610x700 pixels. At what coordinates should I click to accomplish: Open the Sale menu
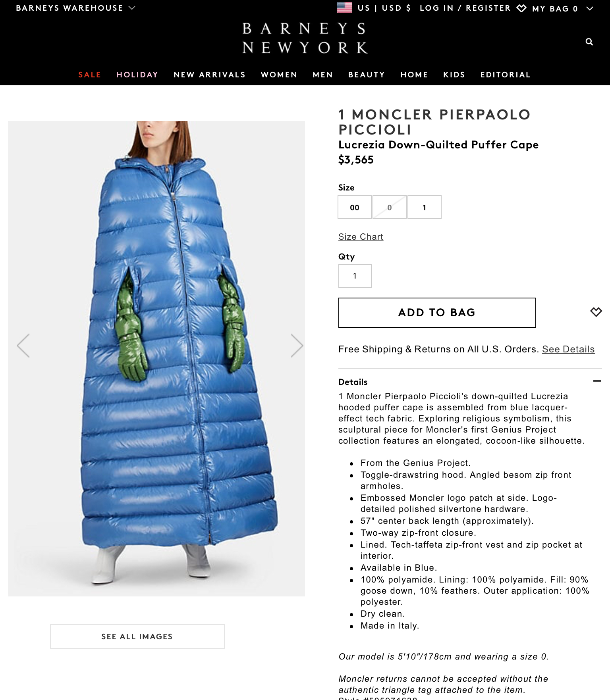pyautogui.click(x=90, y=75)
